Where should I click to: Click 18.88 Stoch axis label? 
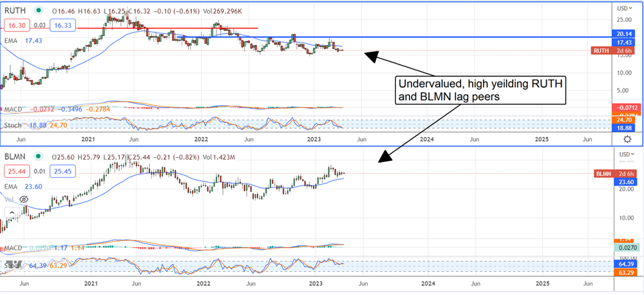click(x=624, y=128)
